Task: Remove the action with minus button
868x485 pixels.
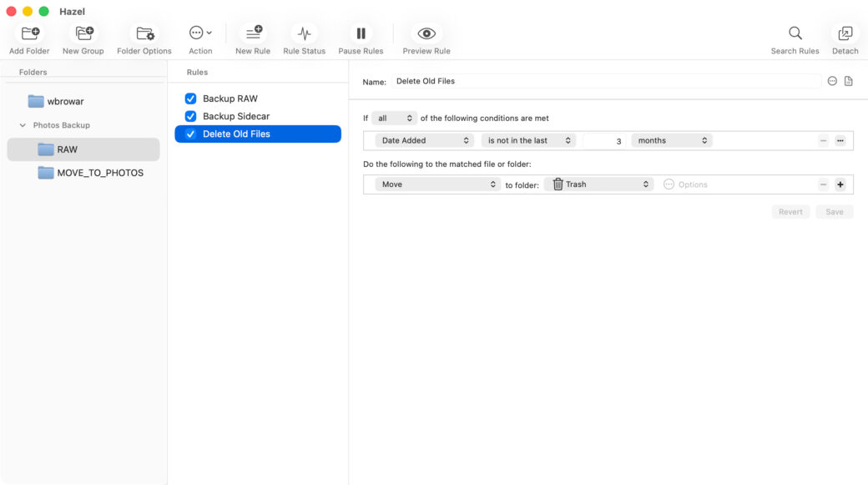Action: (823, 184)
